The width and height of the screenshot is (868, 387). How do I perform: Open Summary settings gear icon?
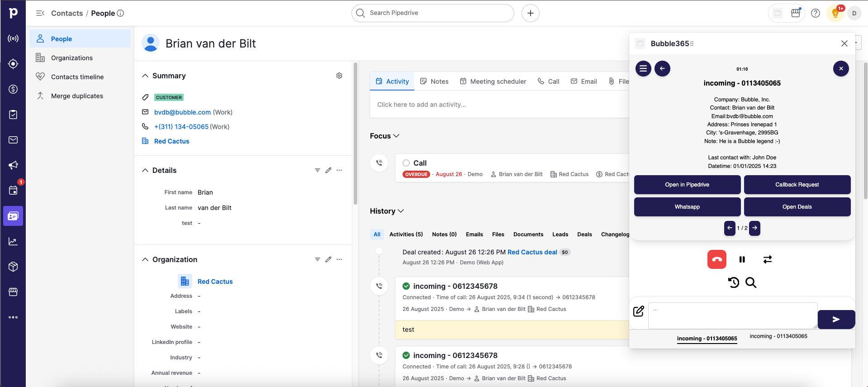339,76
